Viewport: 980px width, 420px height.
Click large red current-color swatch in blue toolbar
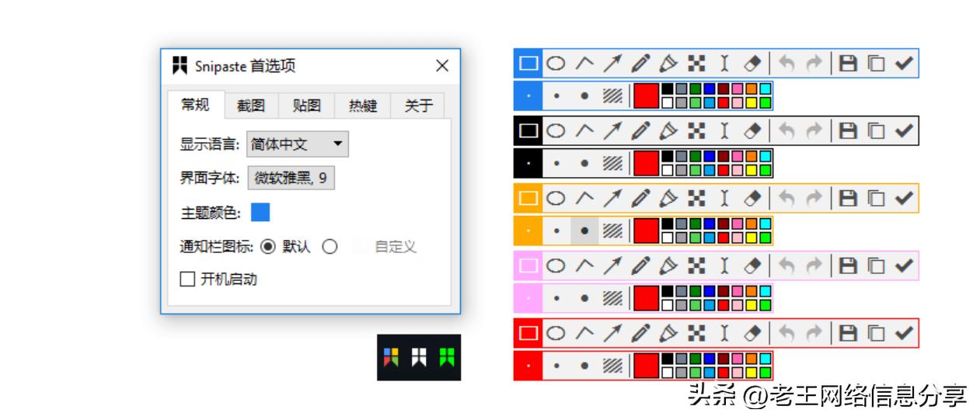click(x=646, y=95)
